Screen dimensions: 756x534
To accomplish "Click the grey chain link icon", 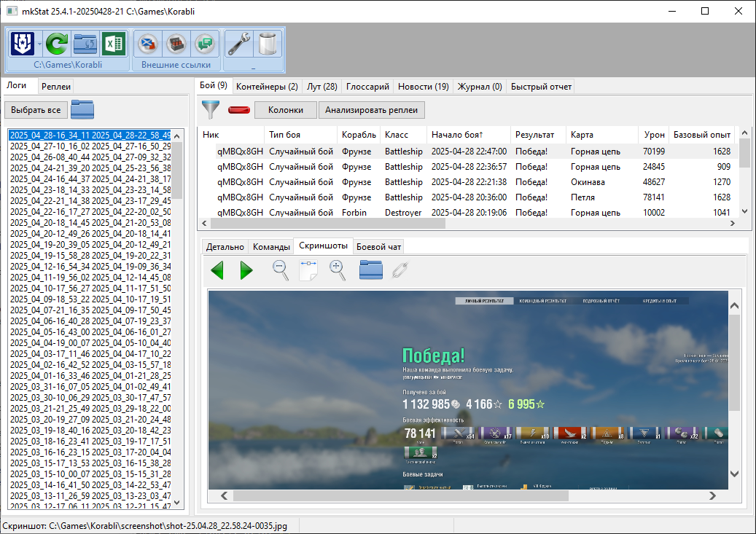I will (400, 270).
